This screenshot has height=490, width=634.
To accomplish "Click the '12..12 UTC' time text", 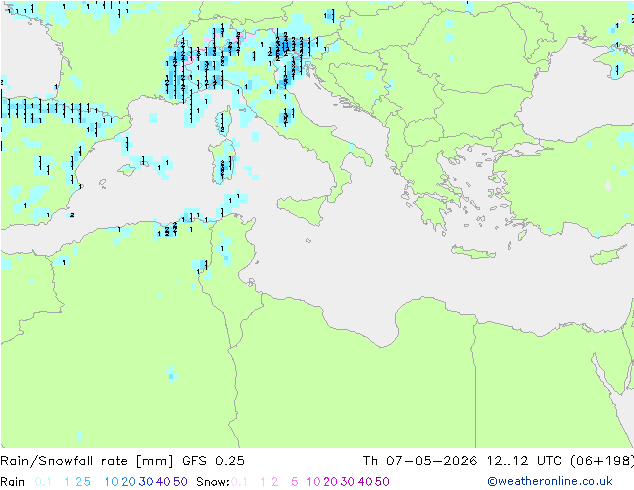I will point(524,461).
